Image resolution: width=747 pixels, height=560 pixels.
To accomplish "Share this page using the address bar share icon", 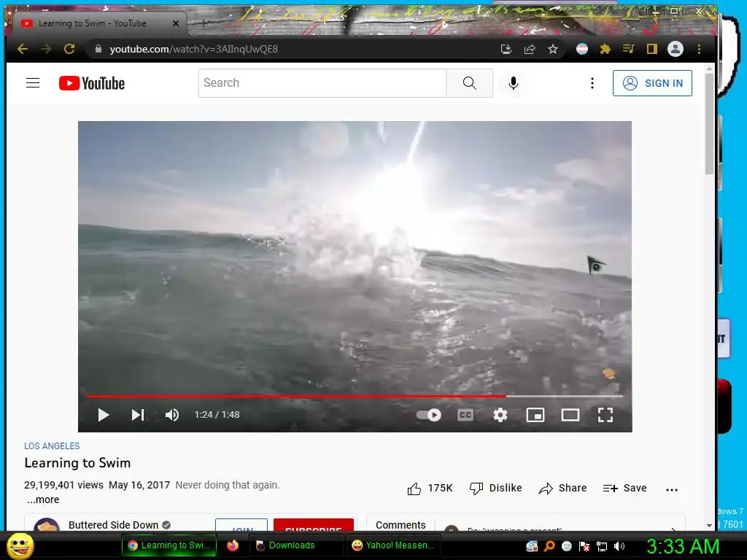I will [530, 49].
